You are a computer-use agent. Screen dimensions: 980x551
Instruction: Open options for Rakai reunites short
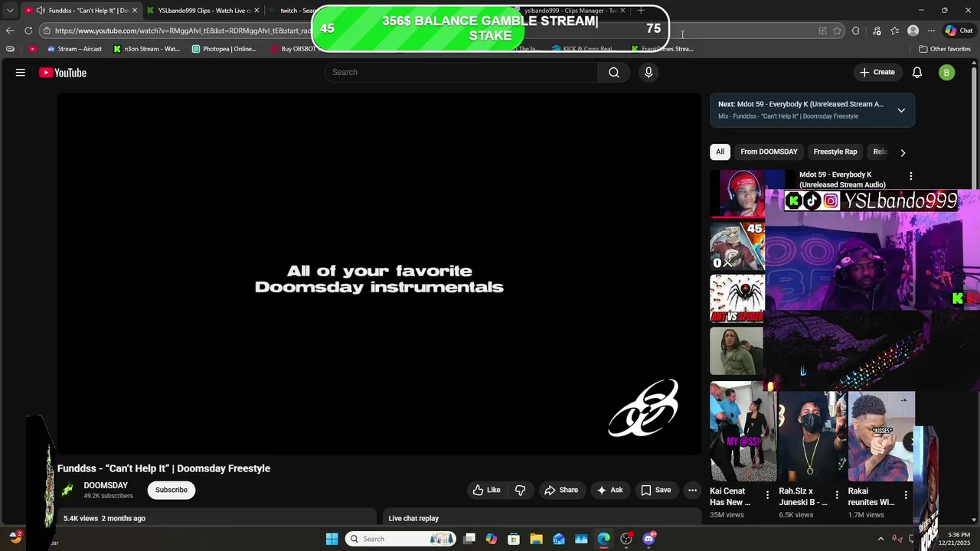click(906, 495)
